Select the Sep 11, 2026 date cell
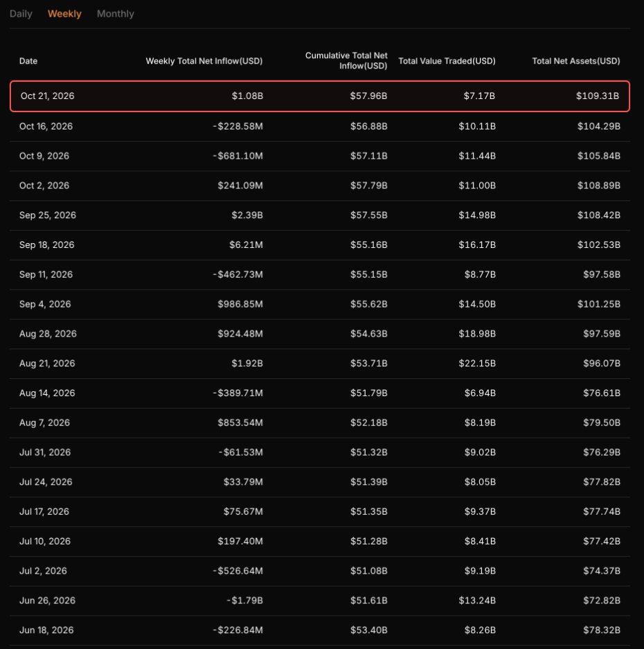Image resolution: width=644 pixels, height=649 pixels. pos(46,274)
